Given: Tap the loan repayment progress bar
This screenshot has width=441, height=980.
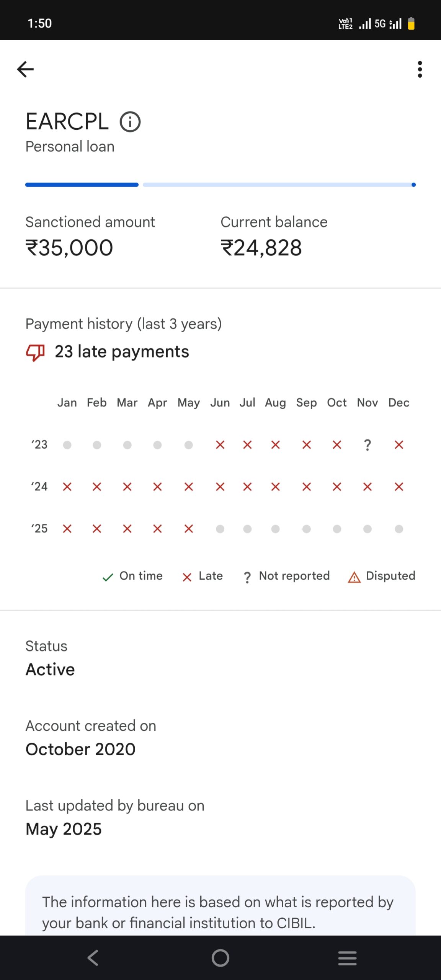Looking at the screenshot, I should tap(220, 185).
